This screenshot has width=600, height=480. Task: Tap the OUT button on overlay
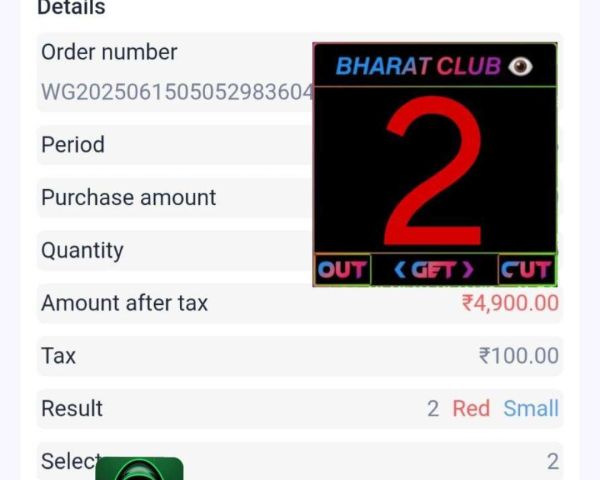pyautogui.click(x=342, y=269)
